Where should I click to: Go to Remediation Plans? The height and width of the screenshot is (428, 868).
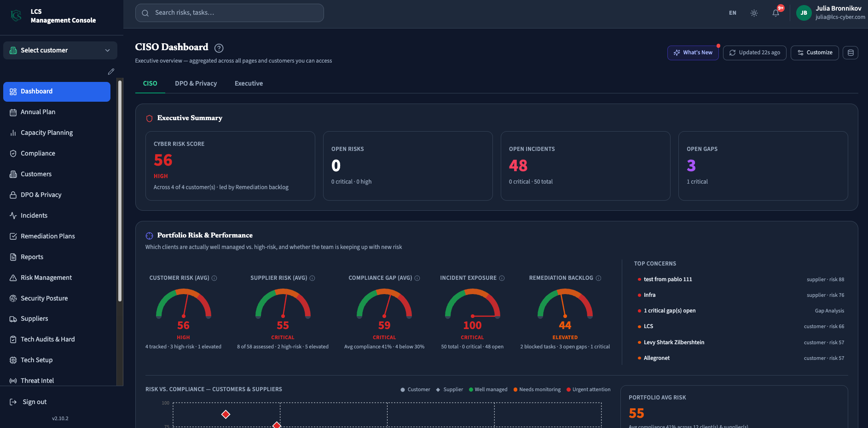57,236
